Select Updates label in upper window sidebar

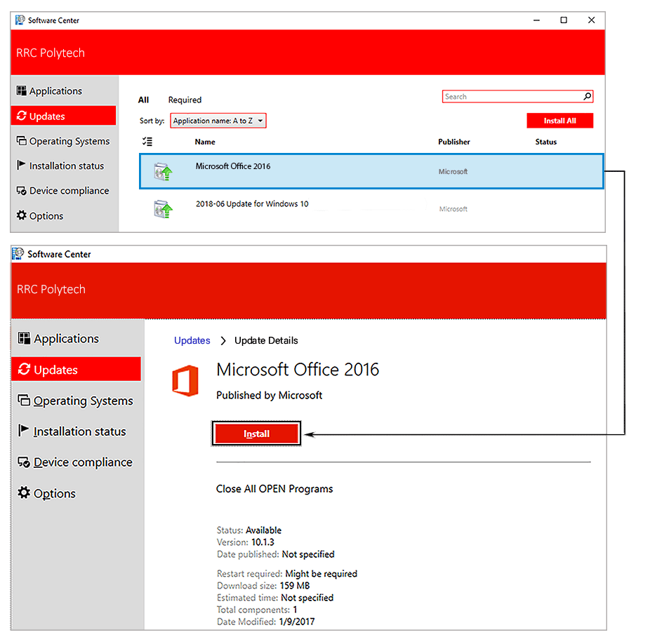click(47, 116)
